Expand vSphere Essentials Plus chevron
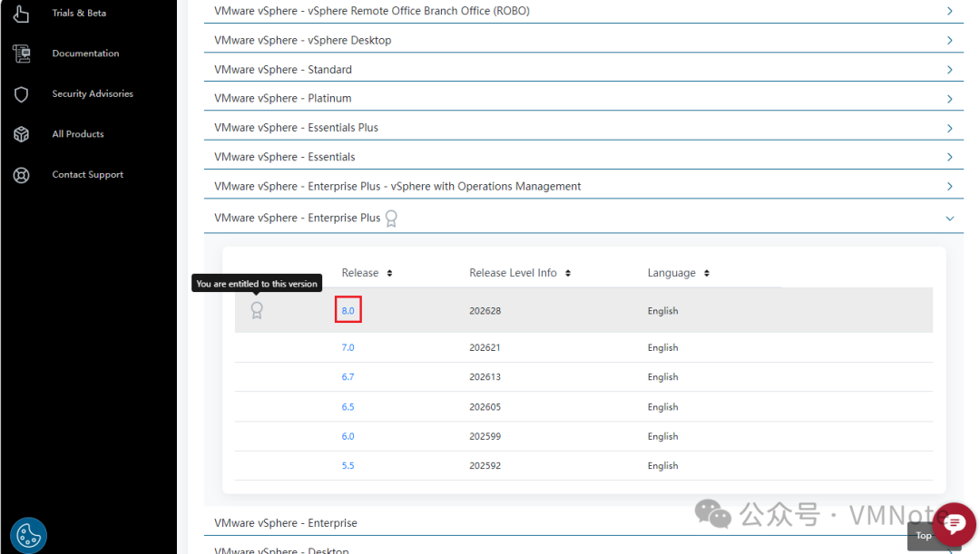The width and height of the screenshot is (980, 554). tap(949, 128)
